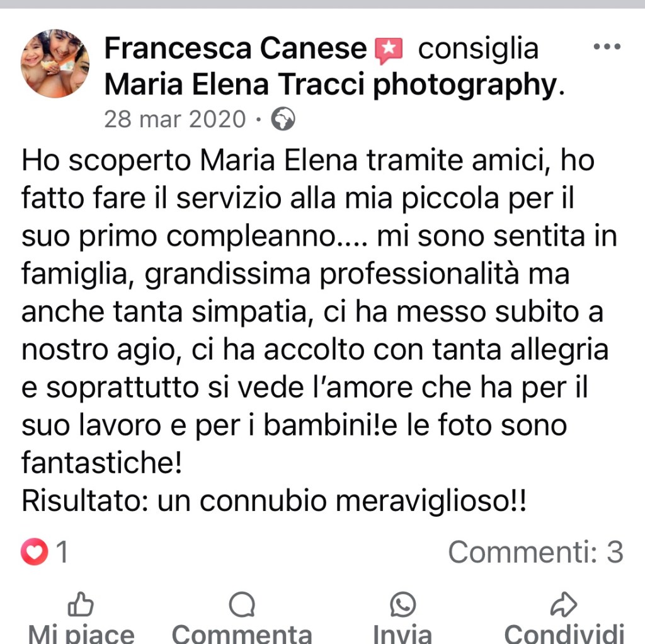Click the review text body paragraph
This screenshot has width=645, height=644.
point(319,330)
